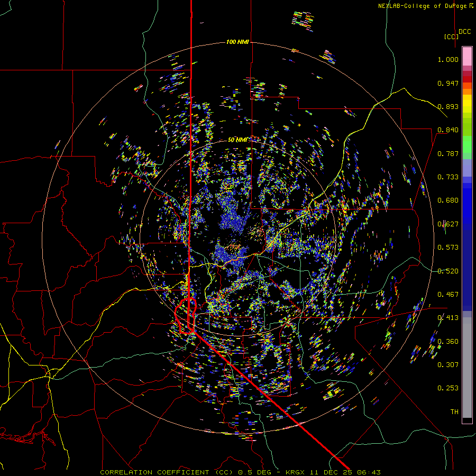Select the 0.360 scale value

[448, 342]
